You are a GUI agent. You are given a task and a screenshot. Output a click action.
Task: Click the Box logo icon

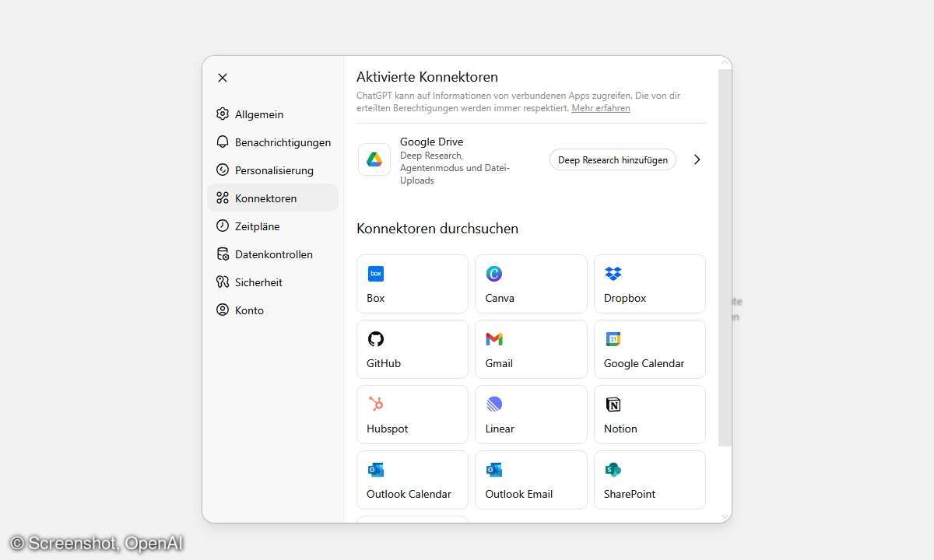[x=376, y=274]
